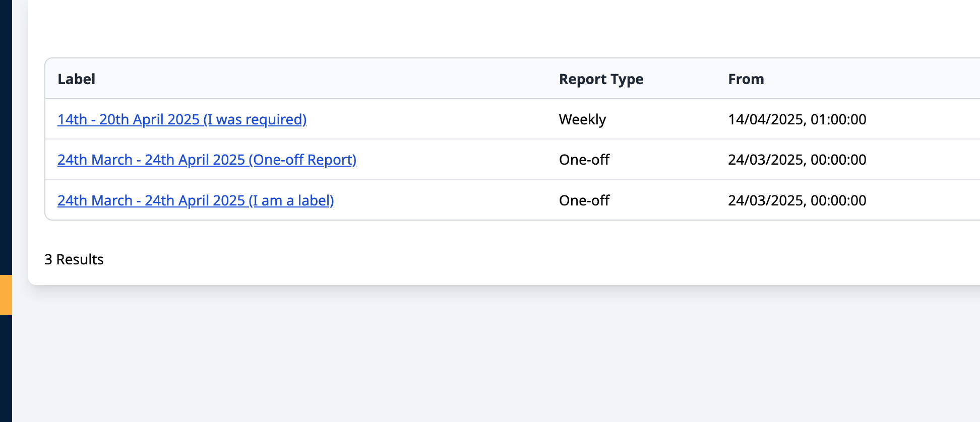Image resolution: width=980 pixels, height=422 pixels.
Task: Open the "I am a label" report link
Action: [196, 200]
